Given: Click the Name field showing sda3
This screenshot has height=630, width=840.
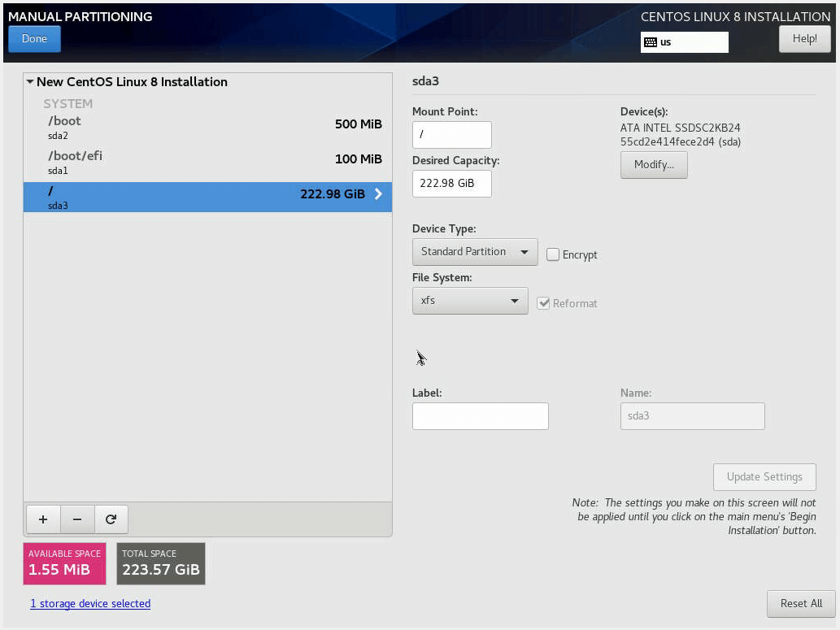Looking at the screenshot, I should [692, 415].
